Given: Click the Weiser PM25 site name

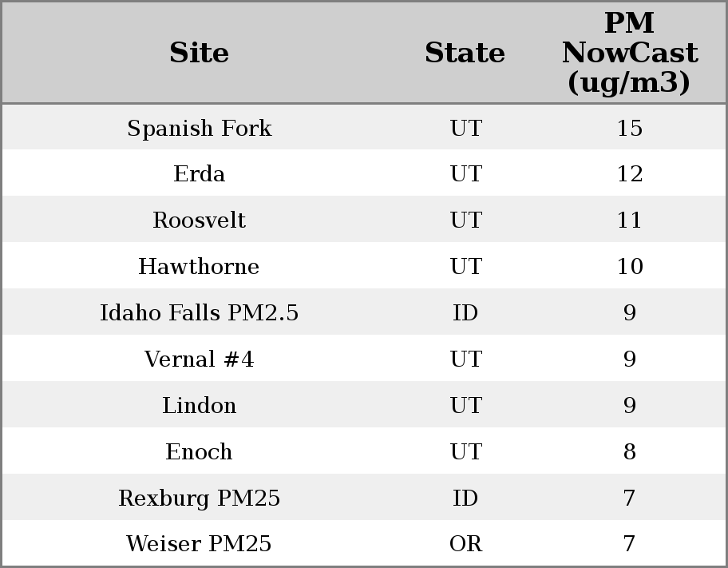Looking at the screenshot, I should (199, 544).
